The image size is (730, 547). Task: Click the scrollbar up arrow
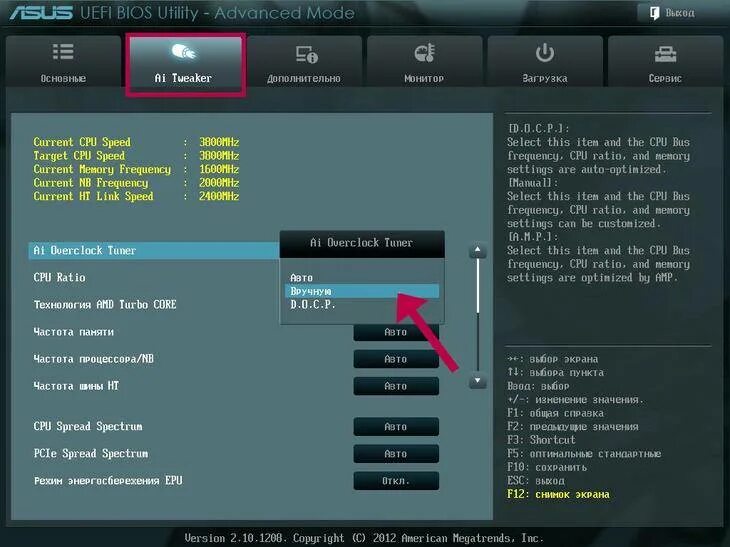(x=477, y=250)
